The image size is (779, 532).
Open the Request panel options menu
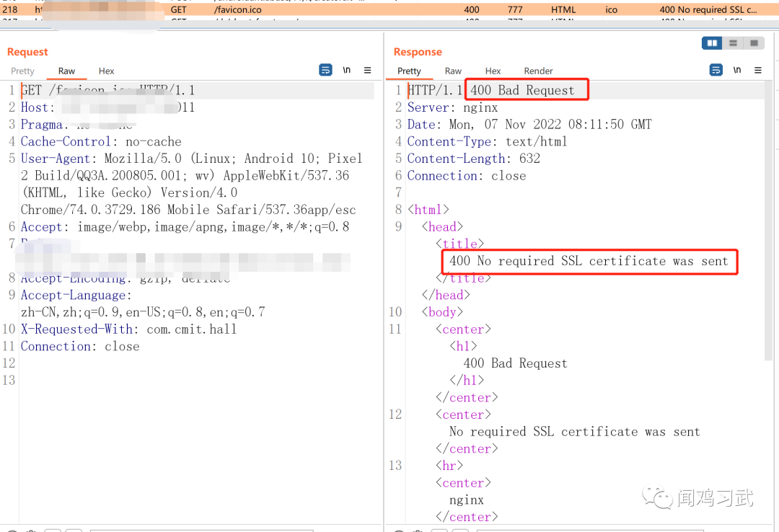(x=368, y=70)
